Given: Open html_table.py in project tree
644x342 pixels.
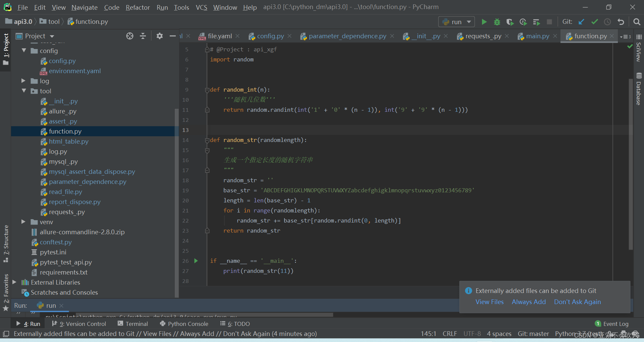Looking at the screenshot, I should coord(69,141).
